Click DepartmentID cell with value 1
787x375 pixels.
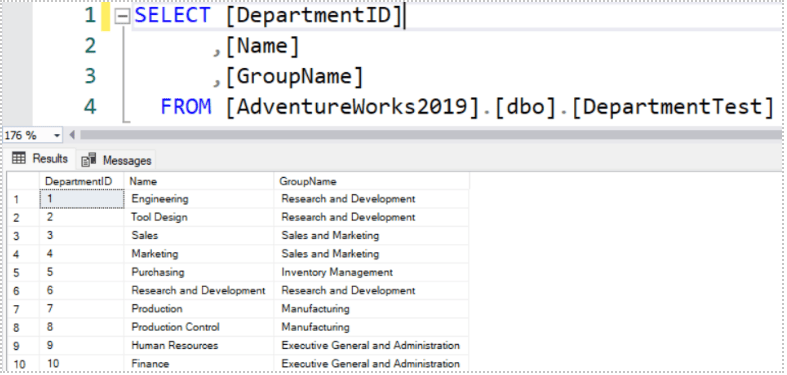click(x=82, y=199)
